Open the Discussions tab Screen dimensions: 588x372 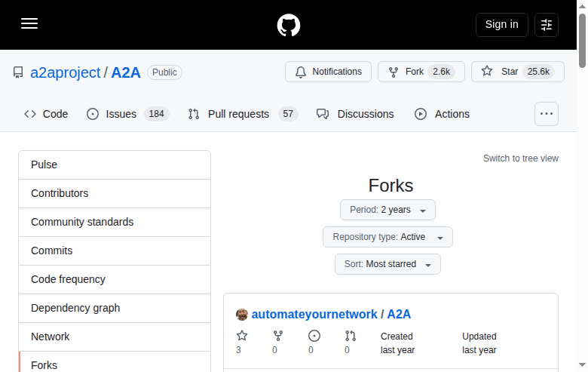coord(355,114)
